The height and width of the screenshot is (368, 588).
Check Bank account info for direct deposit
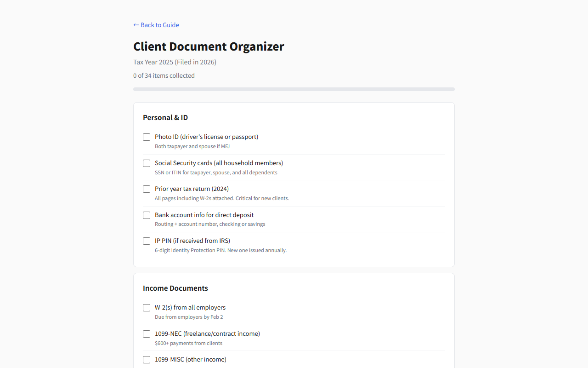147,215
